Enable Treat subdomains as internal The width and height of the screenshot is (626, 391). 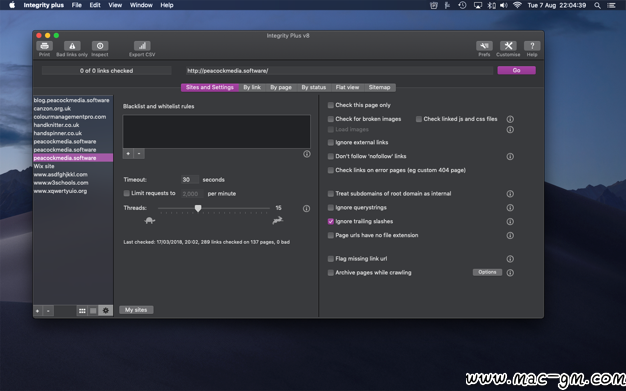(331, 194)
